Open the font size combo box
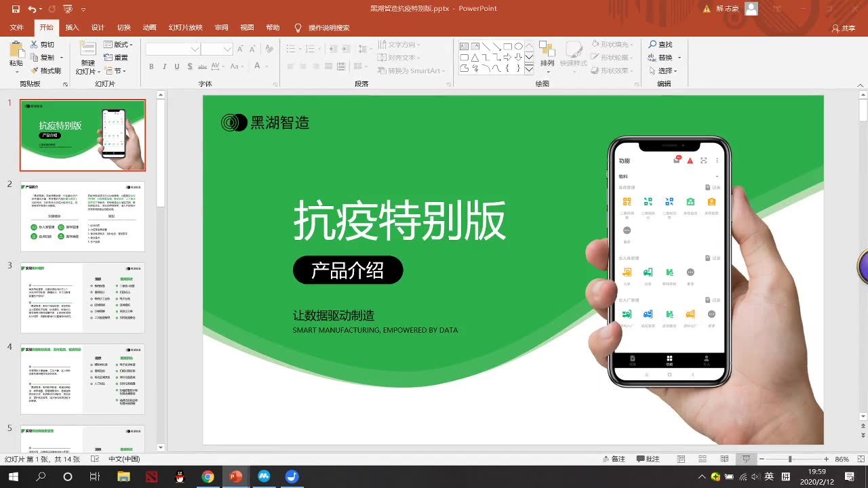 pyautogui.click(x=217, y=49)
